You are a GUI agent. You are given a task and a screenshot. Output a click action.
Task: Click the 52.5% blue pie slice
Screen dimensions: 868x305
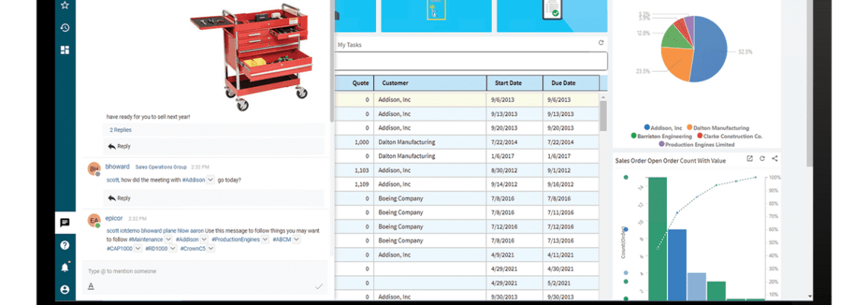click(710, 50)
